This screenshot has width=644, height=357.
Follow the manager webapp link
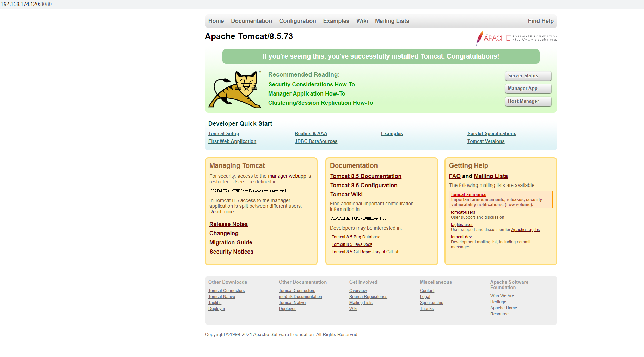[x=287, y=176]
